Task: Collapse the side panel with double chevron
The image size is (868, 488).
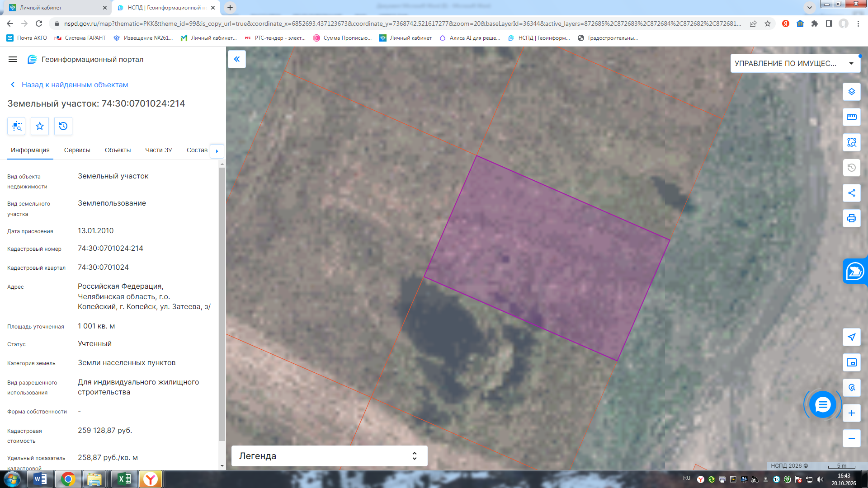Action: point(237,59)
